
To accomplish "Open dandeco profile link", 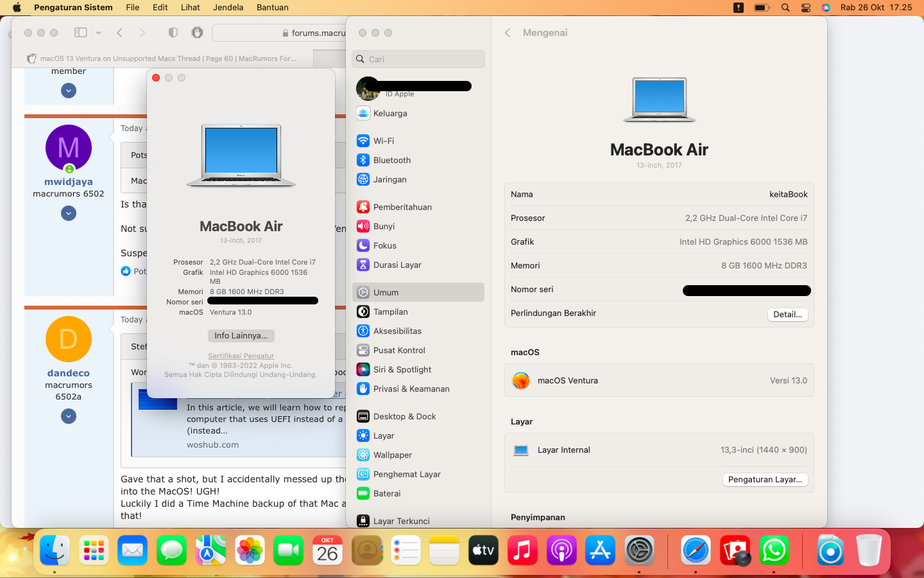I will [x=69, y=373].
